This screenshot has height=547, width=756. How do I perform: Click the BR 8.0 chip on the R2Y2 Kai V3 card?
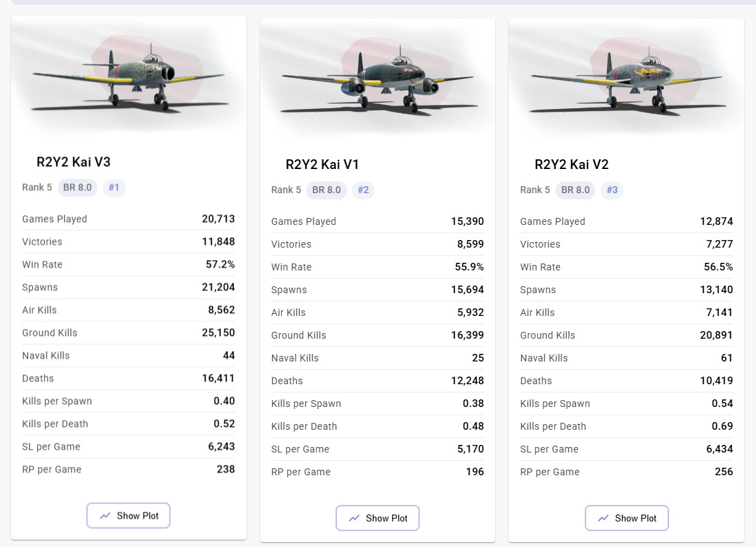coord(77,188)
